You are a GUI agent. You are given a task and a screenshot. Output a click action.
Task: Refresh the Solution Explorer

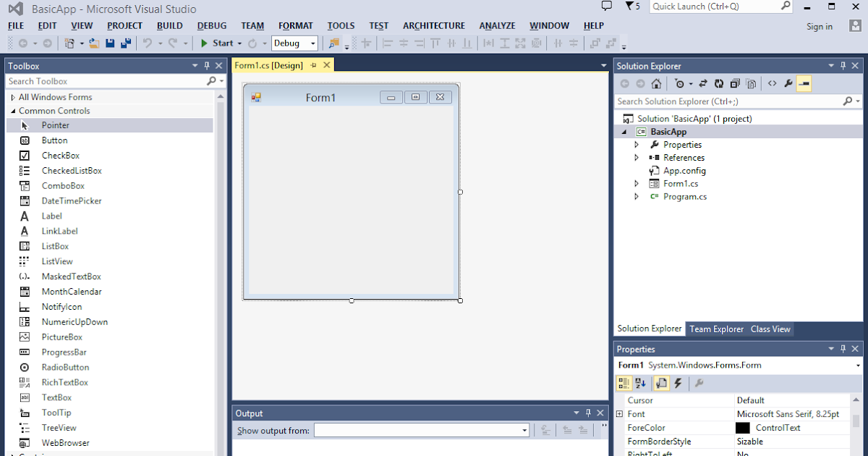click(720, 83)
